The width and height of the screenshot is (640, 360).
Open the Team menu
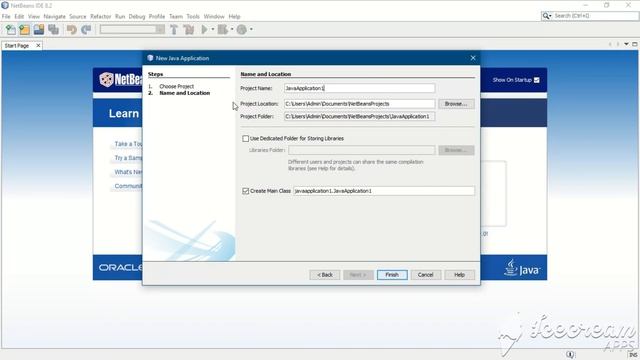176,16
